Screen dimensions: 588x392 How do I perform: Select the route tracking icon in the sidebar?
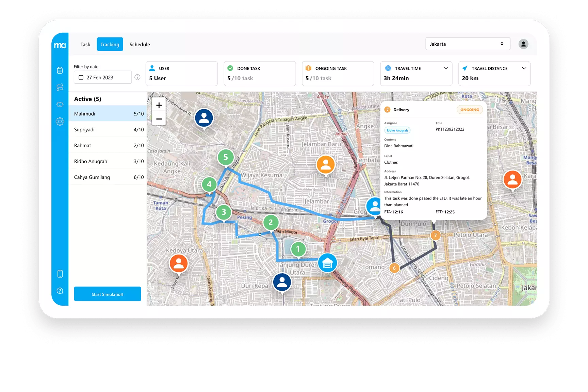point(60,87)
